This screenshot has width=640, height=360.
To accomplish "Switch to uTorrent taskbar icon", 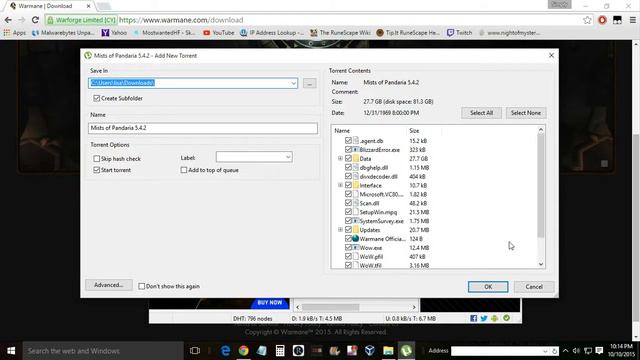I will [x=406, y=351].
